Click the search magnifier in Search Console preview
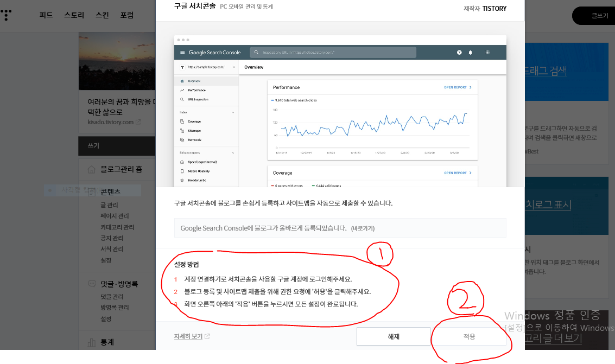 [x=257, y=53]
